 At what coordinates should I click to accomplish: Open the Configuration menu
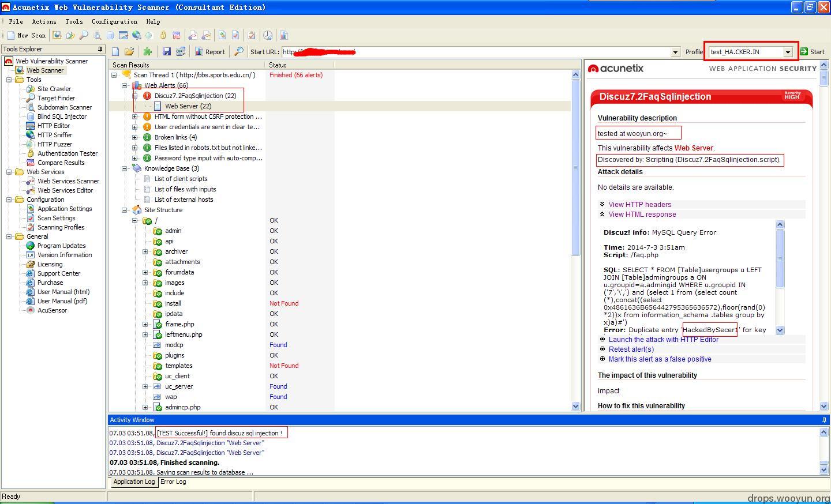click(x=114, y=21)
